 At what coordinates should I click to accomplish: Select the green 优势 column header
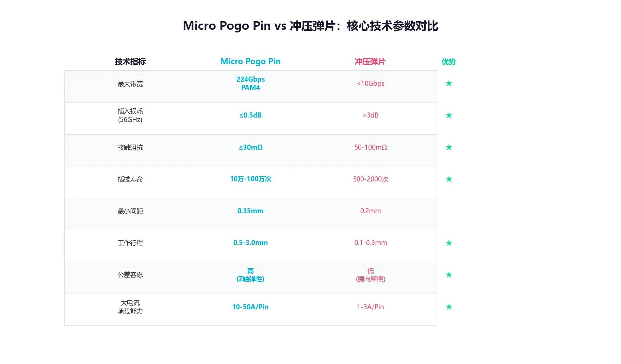(x=449, y=62)
